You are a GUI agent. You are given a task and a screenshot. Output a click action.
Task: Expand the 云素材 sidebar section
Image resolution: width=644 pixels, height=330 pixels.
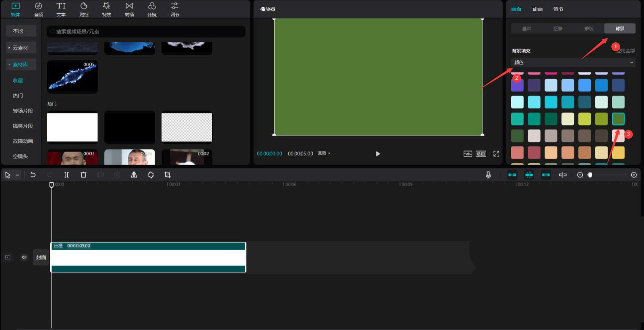click(21, 48)
